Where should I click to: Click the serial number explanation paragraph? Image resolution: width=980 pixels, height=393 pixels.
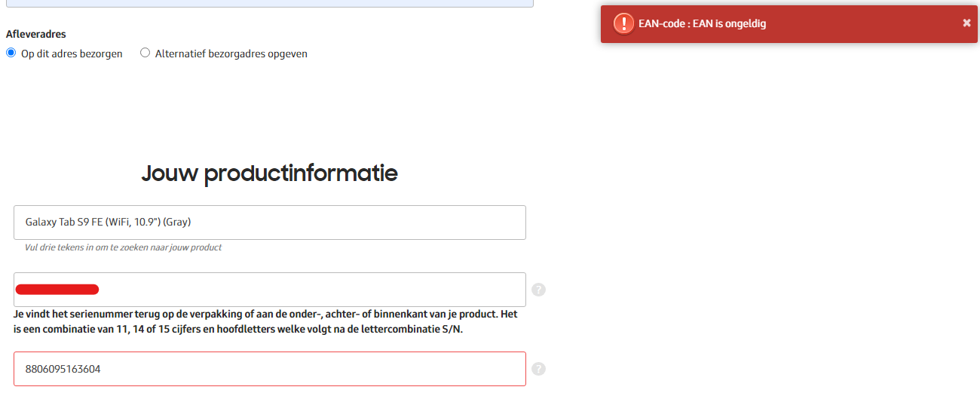tap(265, 321)
